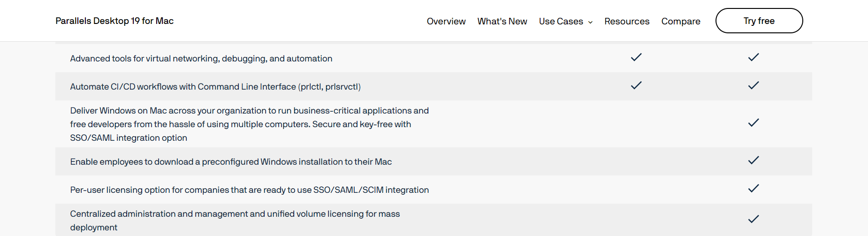
Task: Click checkmark for Deliver Windows on Mac row
Action: click(x=753, y=123)
